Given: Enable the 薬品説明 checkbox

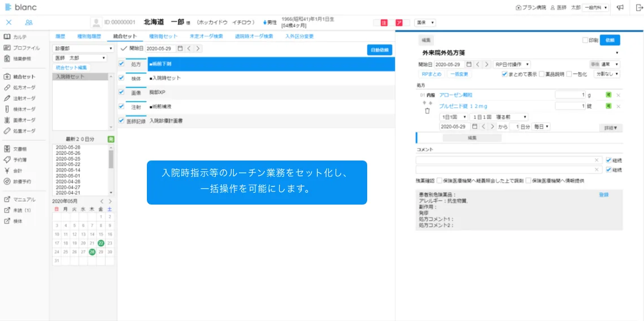Looking at the screenshot, I should tap(542, 74).
